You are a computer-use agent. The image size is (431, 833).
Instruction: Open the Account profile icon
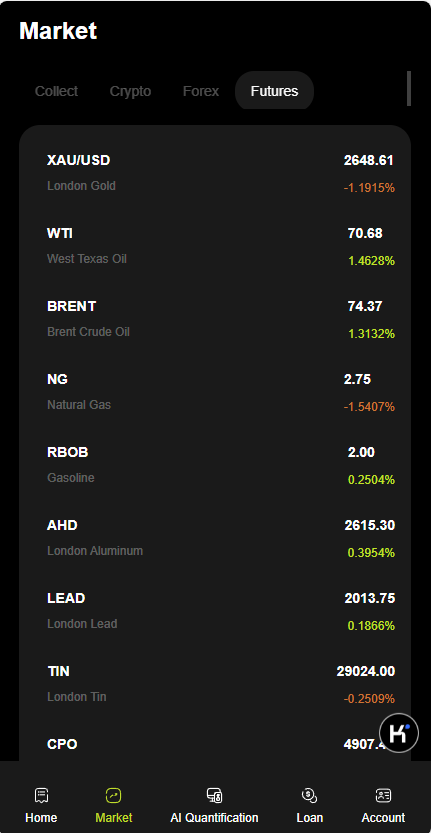(x=383, y=795)
